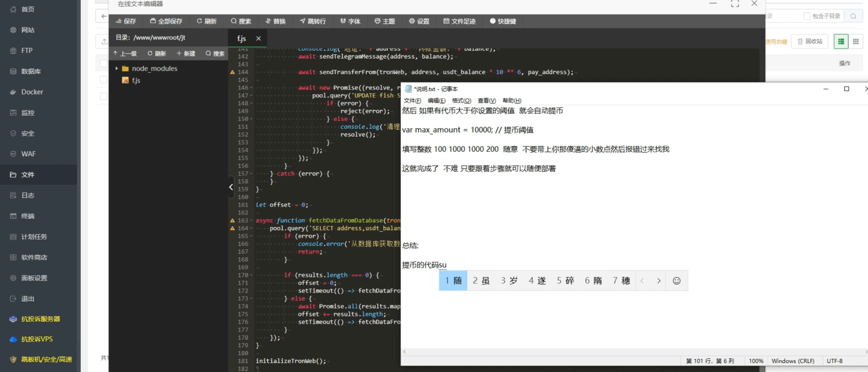Screen dimensions: 868x372
Task: Click 保存 in the editor toolbar
Action: coord(126,21)
